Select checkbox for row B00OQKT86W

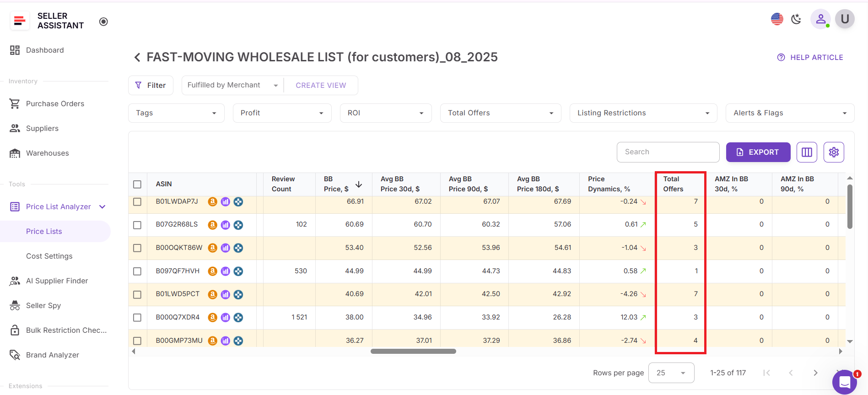click(137, 248)
